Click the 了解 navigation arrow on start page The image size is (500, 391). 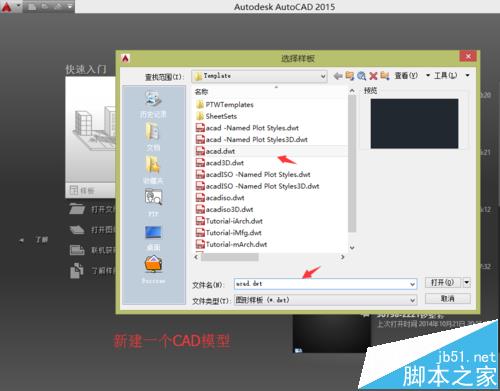click(21, 240)
